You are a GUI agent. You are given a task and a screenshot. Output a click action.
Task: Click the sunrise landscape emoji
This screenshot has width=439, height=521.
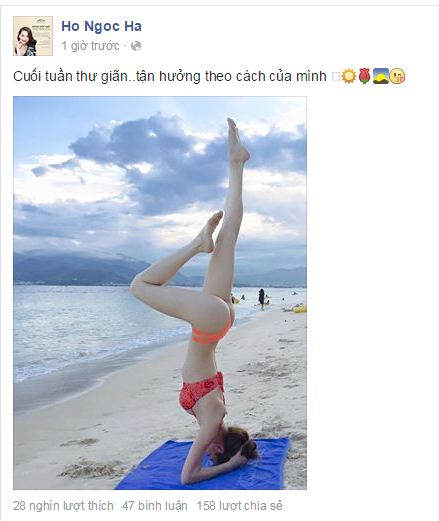(x=381, y=76)
